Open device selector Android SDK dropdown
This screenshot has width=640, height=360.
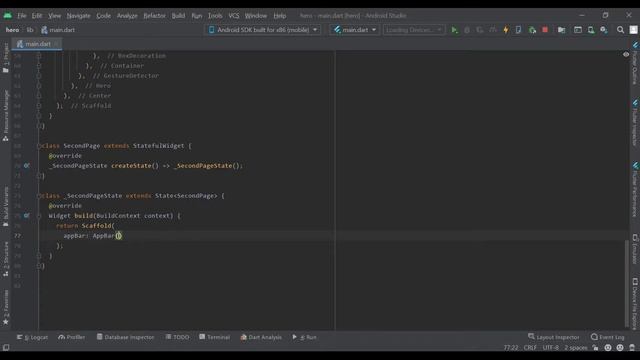pos(263,30)
